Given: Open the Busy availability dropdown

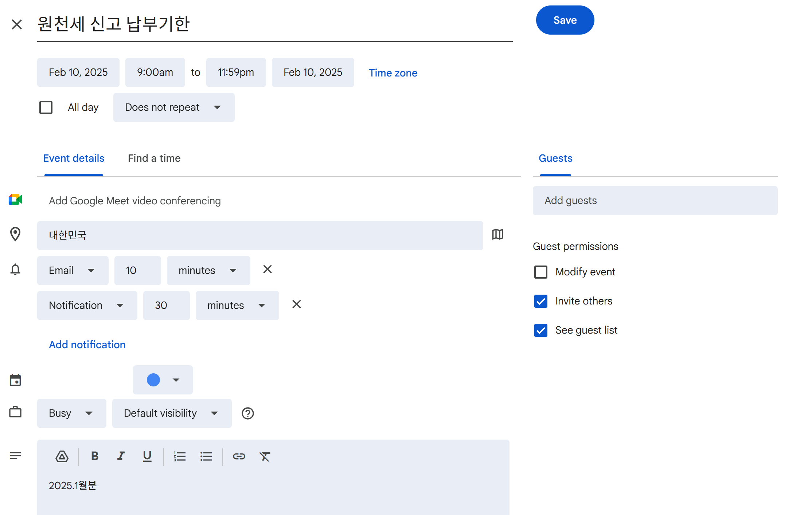Looking at the screenshot, I should [x=71, y=413].
